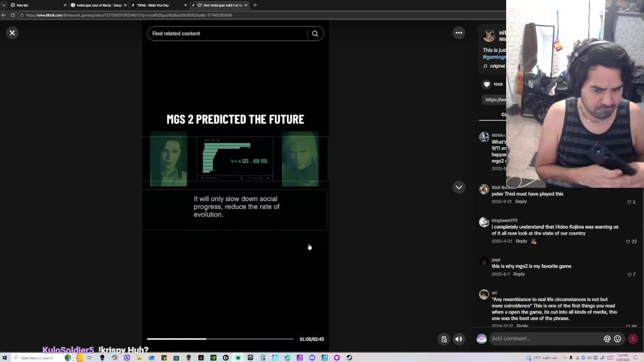The width and height of the screenshot is (644, 362).
Task: Like the video with heart icon
Action: 487,84
